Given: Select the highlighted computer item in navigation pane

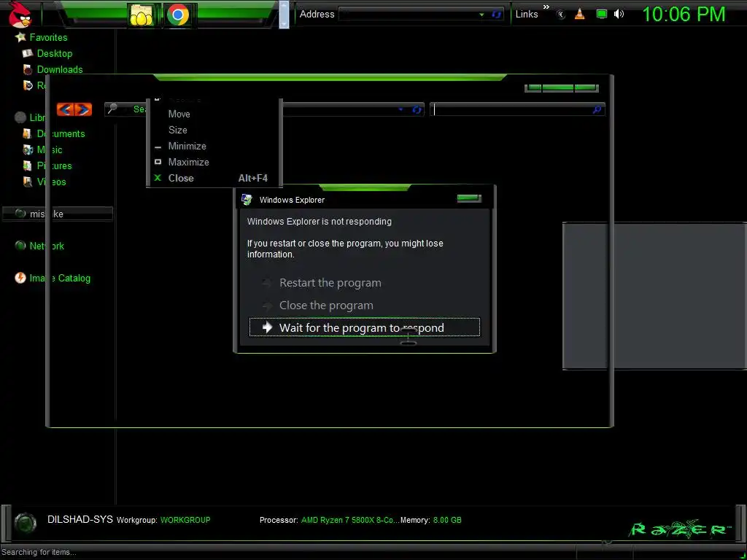Looking at the screenshot, I should (x=58, y=214).
